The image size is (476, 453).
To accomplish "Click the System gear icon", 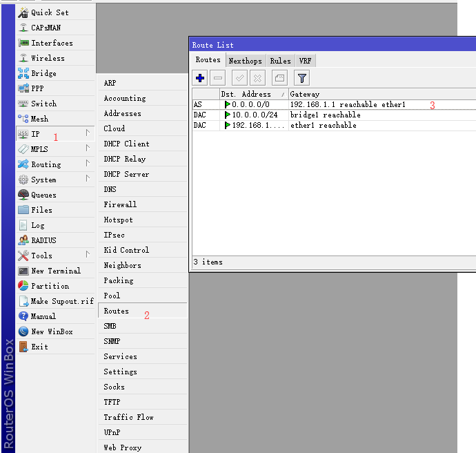I will (23, 180).
